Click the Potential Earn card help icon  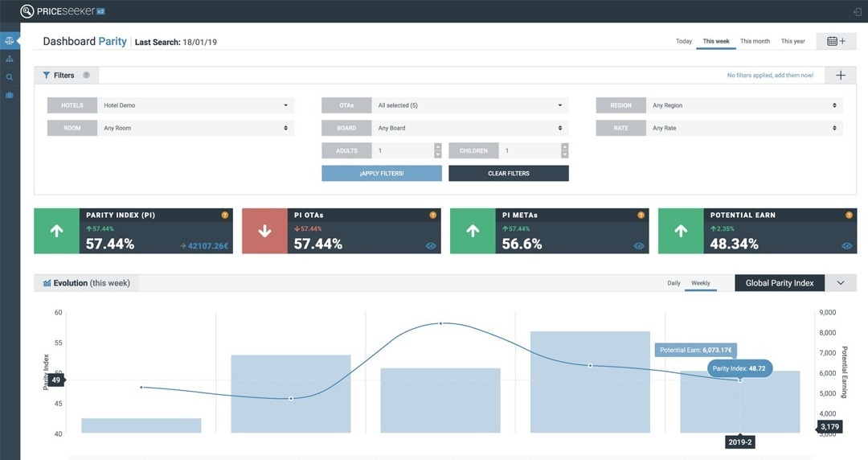point(850,215)
